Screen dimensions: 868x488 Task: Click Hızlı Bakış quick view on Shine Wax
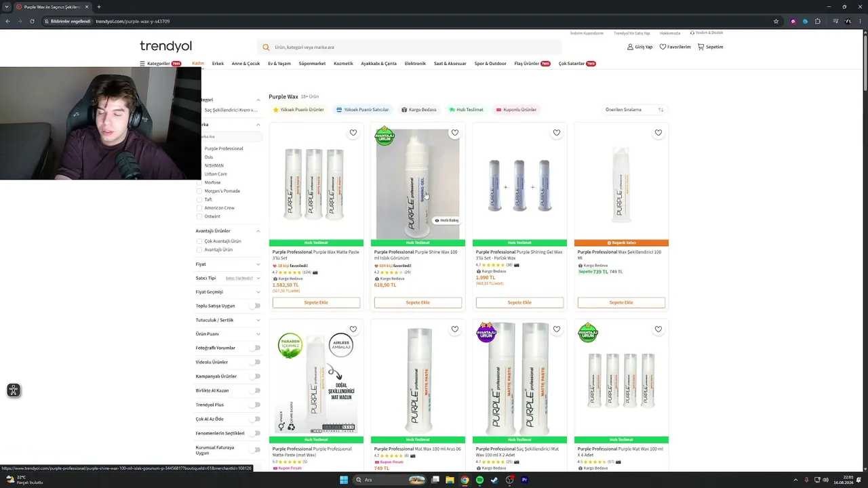[447, 220]
